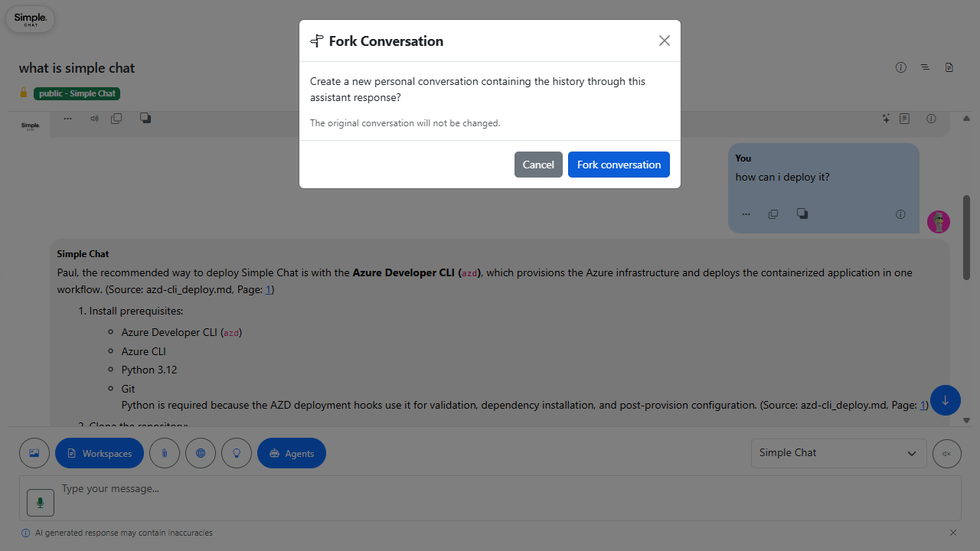
Task: Jump to bottom with the blue down-arrow button
Action: pyautogui.click(x=946, y=400)
